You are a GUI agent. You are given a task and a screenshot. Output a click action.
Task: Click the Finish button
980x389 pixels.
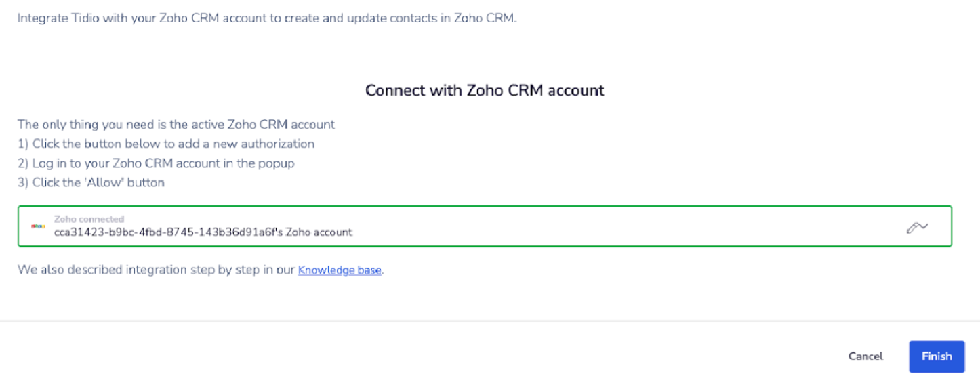[937, 356]
